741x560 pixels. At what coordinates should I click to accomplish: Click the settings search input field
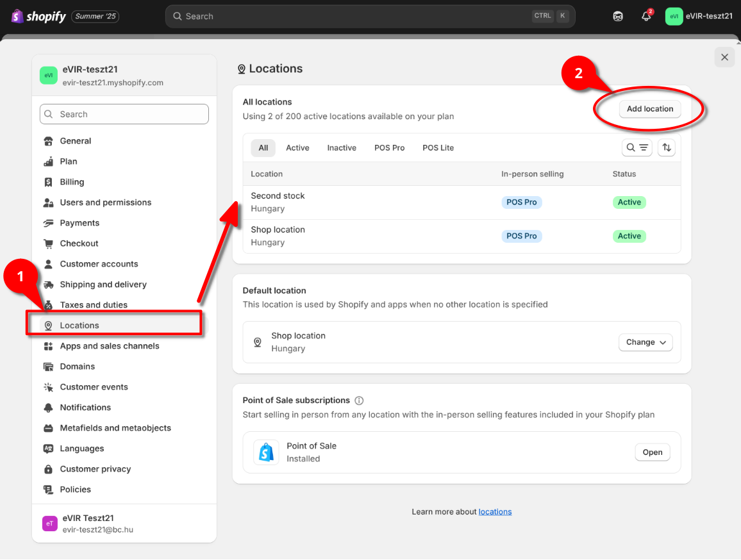[124, 114]
